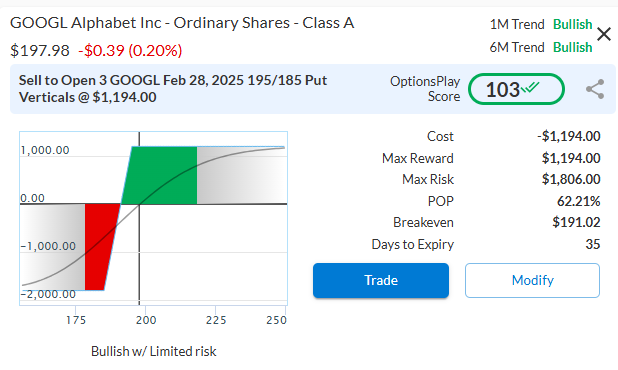The image size is (618, 370).
Task: Click the Days to Expiry value 35
Action: click(593, 244)
